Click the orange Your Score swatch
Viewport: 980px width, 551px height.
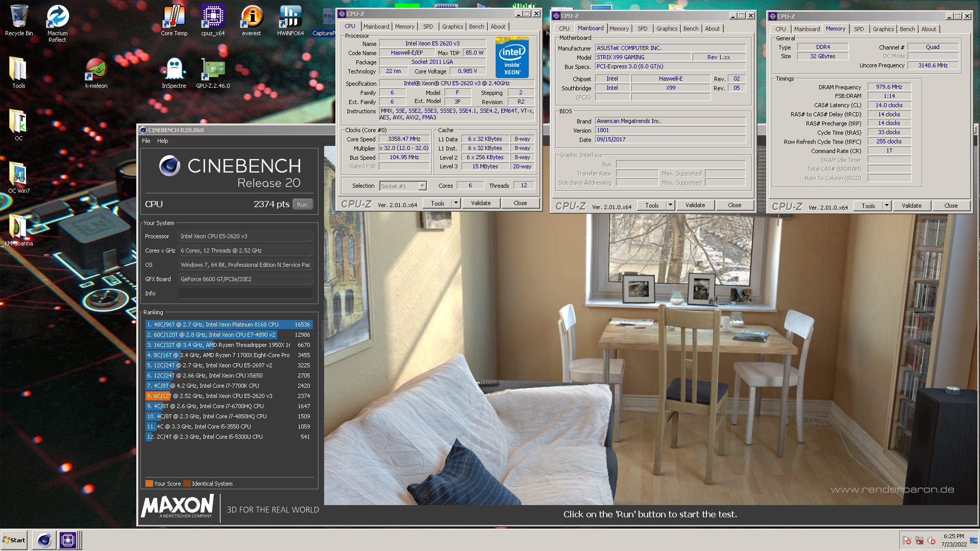(x=149, y=484)
